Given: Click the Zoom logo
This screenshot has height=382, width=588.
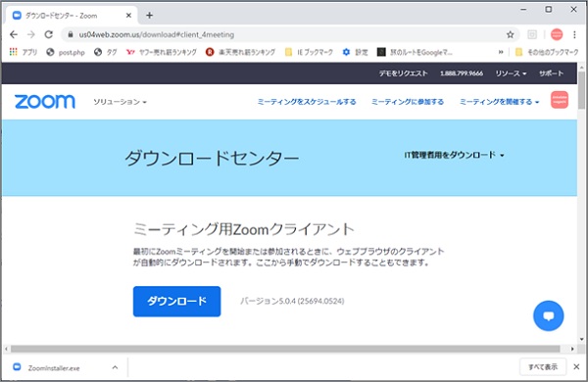Looking at the screenshot, I should (45, 102).
